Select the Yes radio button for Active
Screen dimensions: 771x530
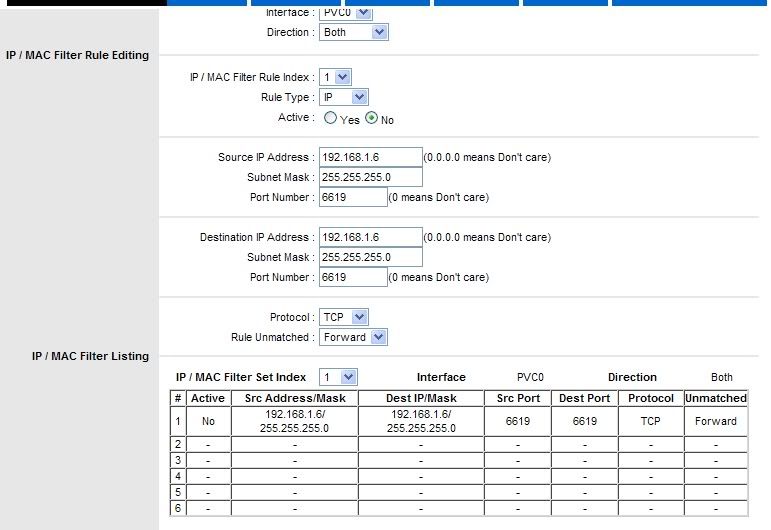[330, 118]
